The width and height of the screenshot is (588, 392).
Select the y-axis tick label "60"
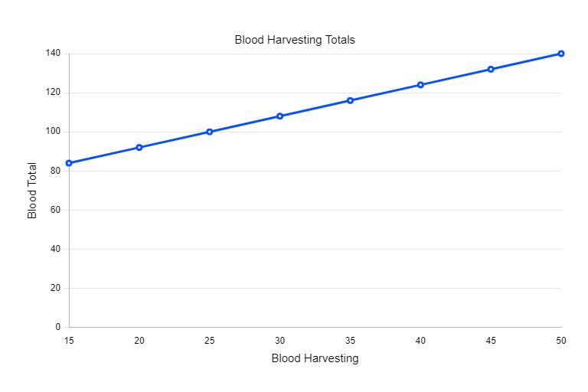point(55,210)
